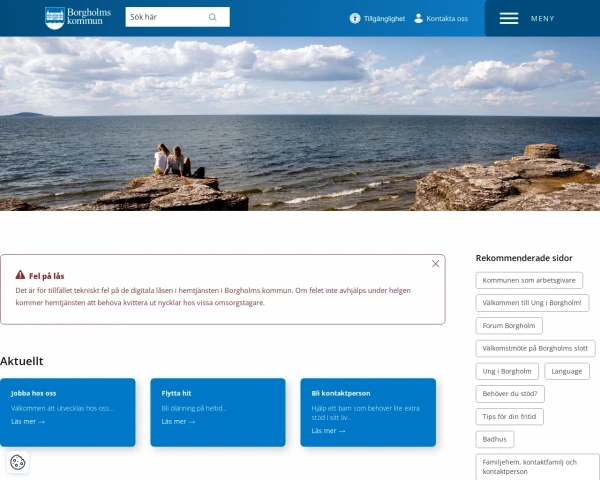
Task: Click the Hjälp ett barn som behöver text
Action: coord(365,413)
